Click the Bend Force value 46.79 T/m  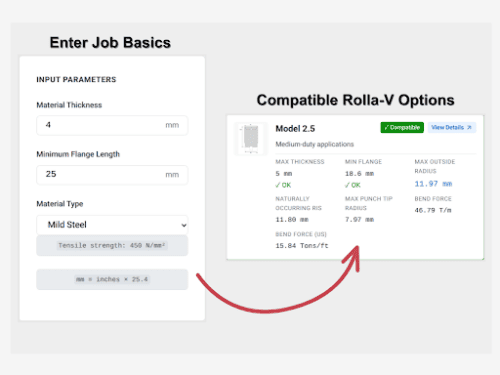pos(433,210)
